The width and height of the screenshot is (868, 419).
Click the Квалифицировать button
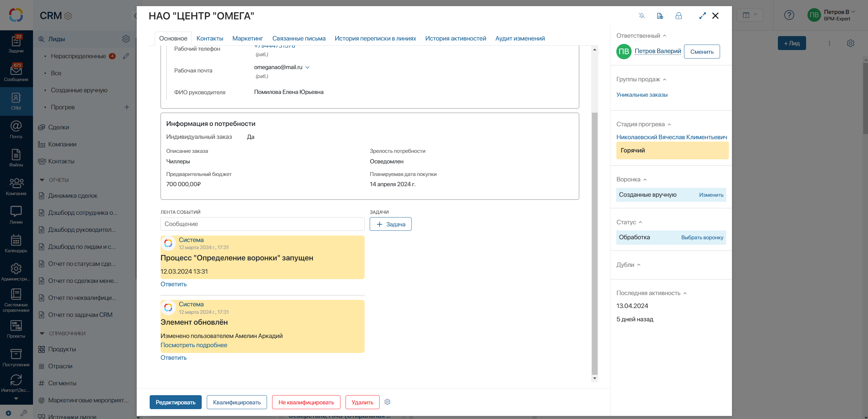point(237,402)
